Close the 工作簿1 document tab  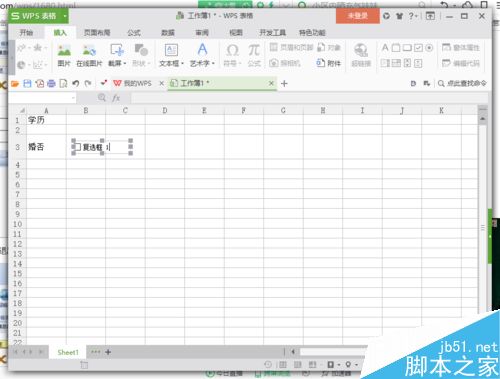(271, 83)
